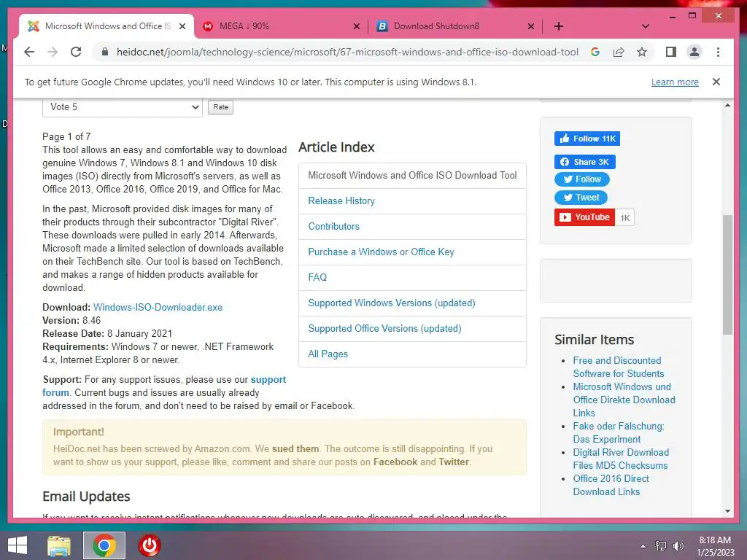Click the scrollbar up arrow
This screenshot has height=560, width=747.
click(727, 105)
